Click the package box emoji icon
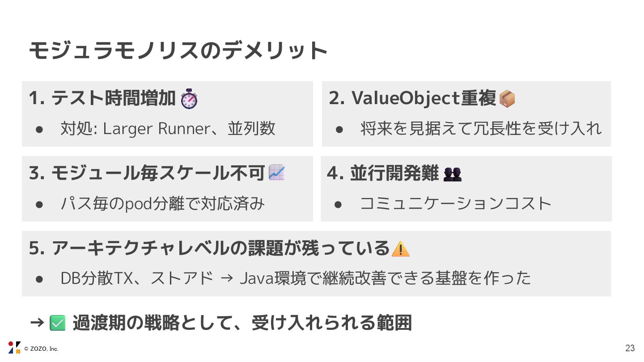This screenshot has height=362, width=644. pos(507,98)
